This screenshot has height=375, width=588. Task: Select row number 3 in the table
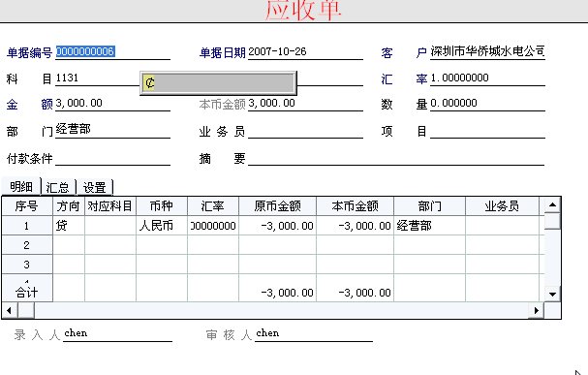(26, 265)
